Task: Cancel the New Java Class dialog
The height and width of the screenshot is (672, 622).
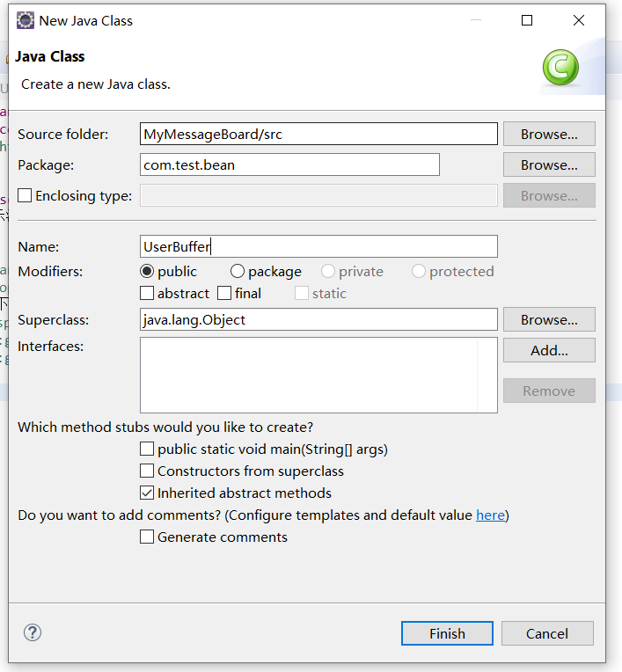Action: point(547,633)
